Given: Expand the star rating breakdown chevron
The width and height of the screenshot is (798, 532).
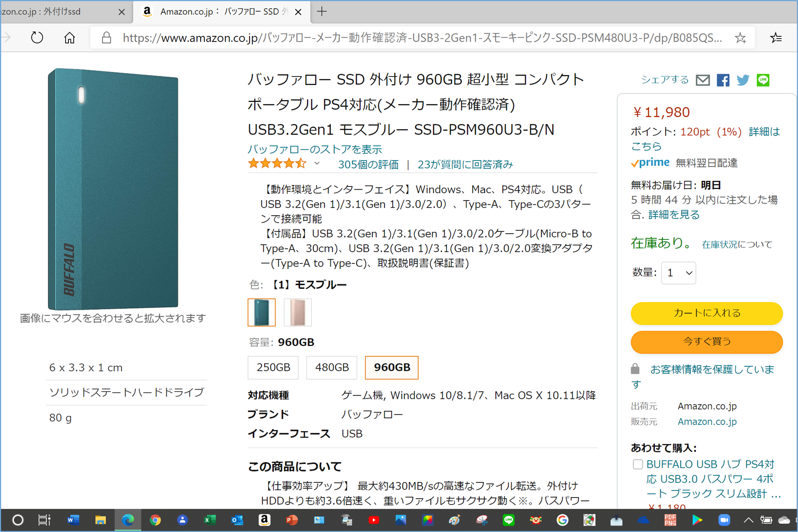Looking at the screenshot, I should [317, 163].
